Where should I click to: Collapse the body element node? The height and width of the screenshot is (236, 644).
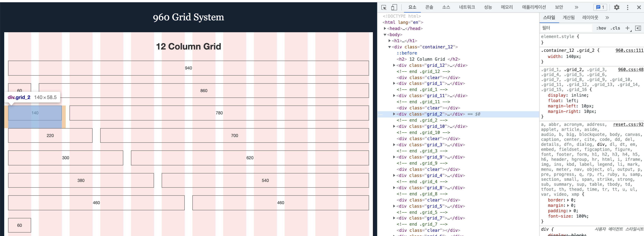click(385, 35)
